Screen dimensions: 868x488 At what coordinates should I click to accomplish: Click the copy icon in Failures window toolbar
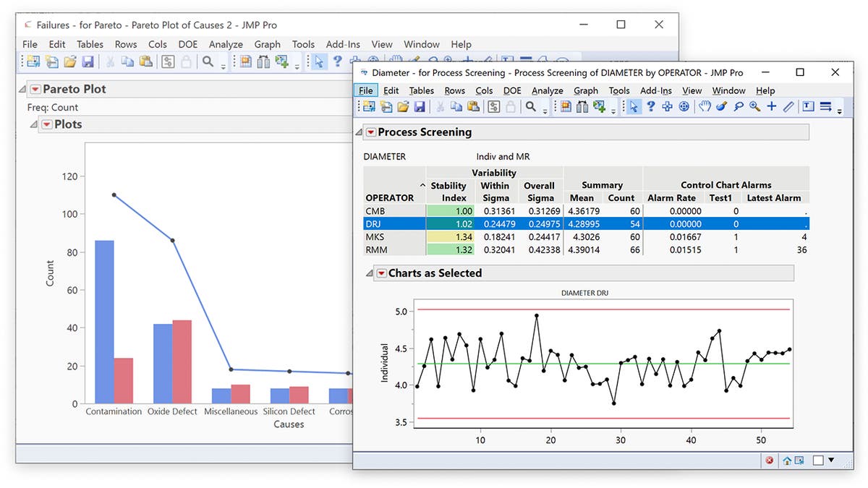click(127, 62)
